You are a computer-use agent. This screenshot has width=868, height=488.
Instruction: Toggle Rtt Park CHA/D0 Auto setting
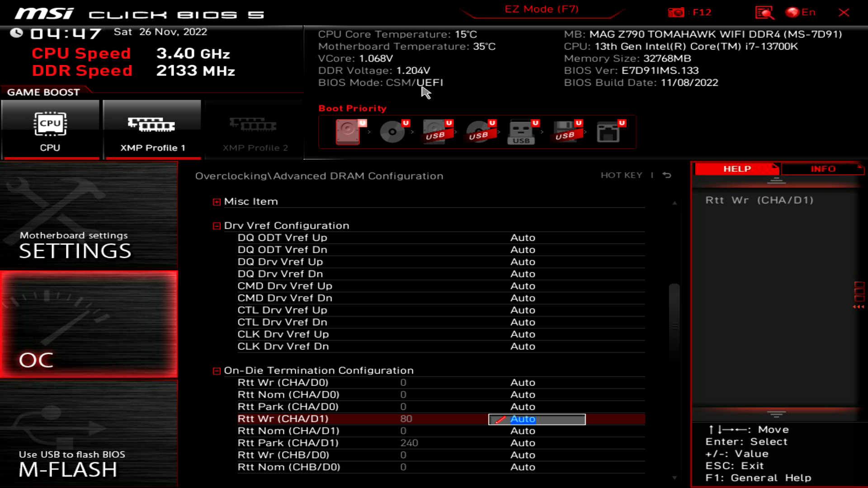[x=523, y=406]
